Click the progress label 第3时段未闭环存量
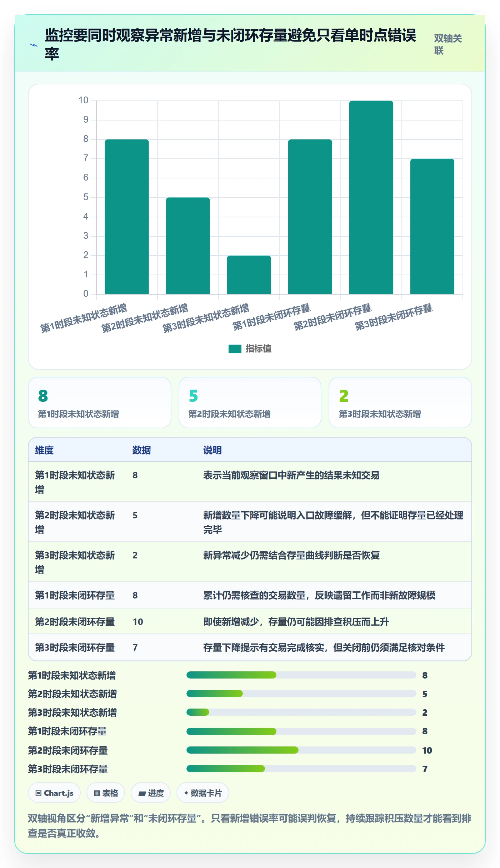The width and height of the screenshot is (500, 868). (x=68, y=769)
